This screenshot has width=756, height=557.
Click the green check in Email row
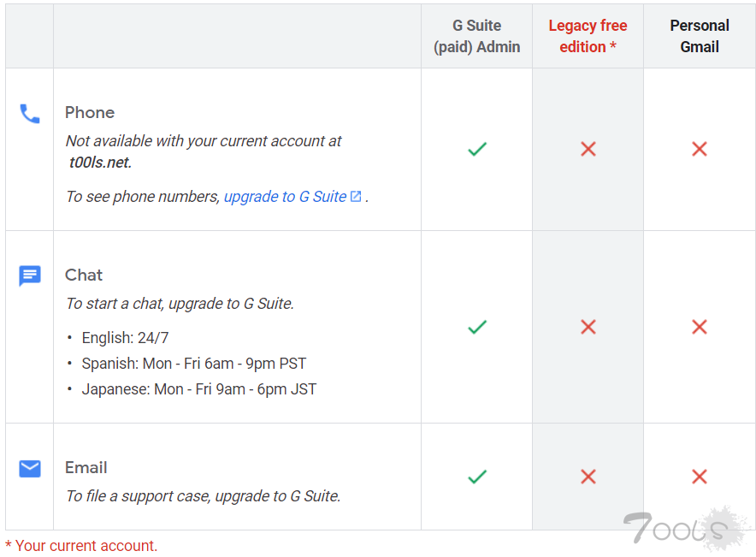[x=477, y=477]
